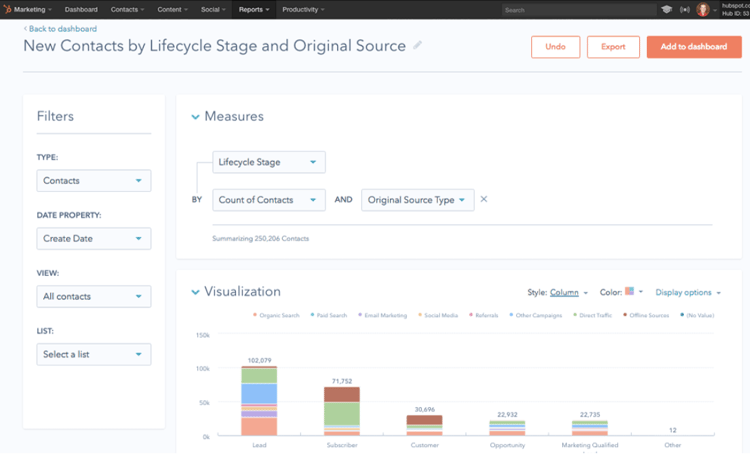Edit report title with pencil icon
This screenshot has width=750, height=458.
coord(418,46)
